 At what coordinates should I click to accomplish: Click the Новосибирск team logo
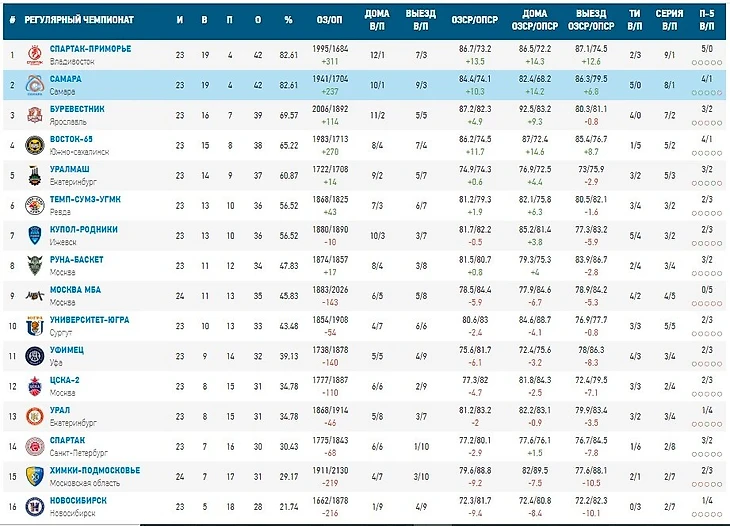coord(34,507)
